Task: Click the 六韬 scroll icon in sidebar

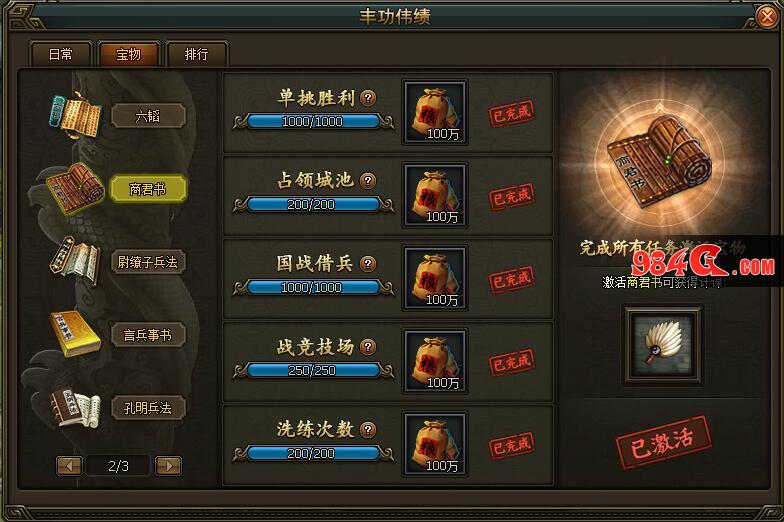Action: (76, 114)
